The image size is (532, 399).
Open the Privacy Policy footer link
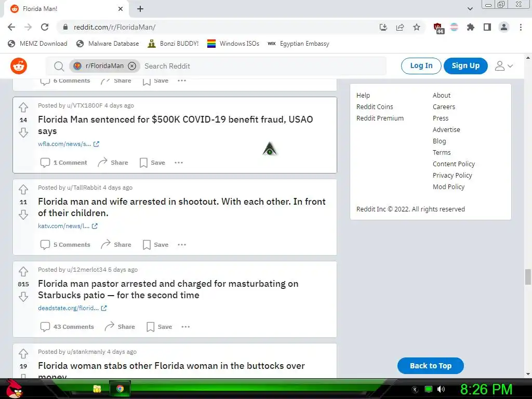click(x=453, y=176)
